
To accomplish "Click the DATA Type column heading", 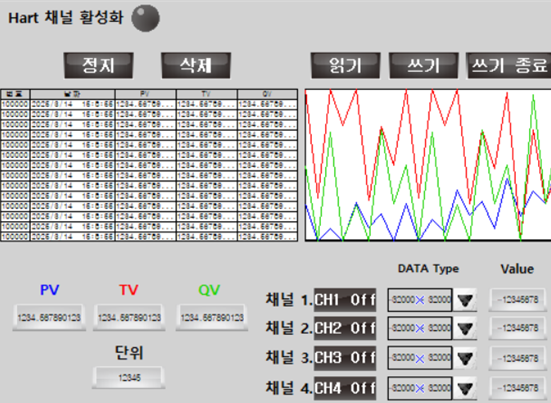I will click(x=428, y=269).
